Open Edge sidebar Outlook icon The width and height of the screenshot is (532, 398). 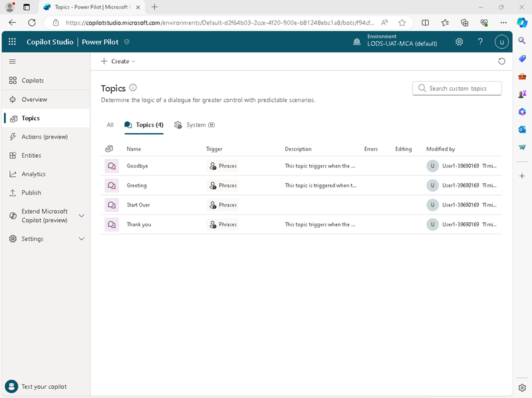click(522, 129)
